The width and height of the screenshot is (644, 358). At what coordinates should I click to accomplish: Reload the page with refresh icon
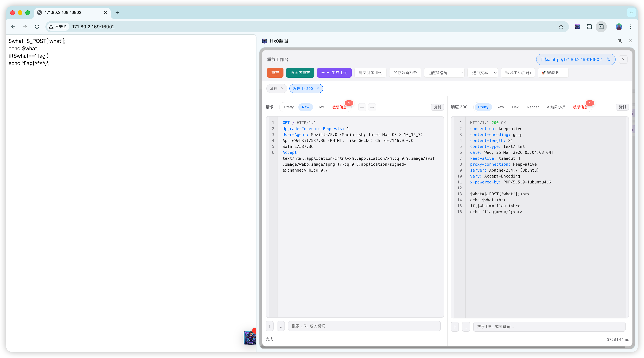tap(37, 27)
